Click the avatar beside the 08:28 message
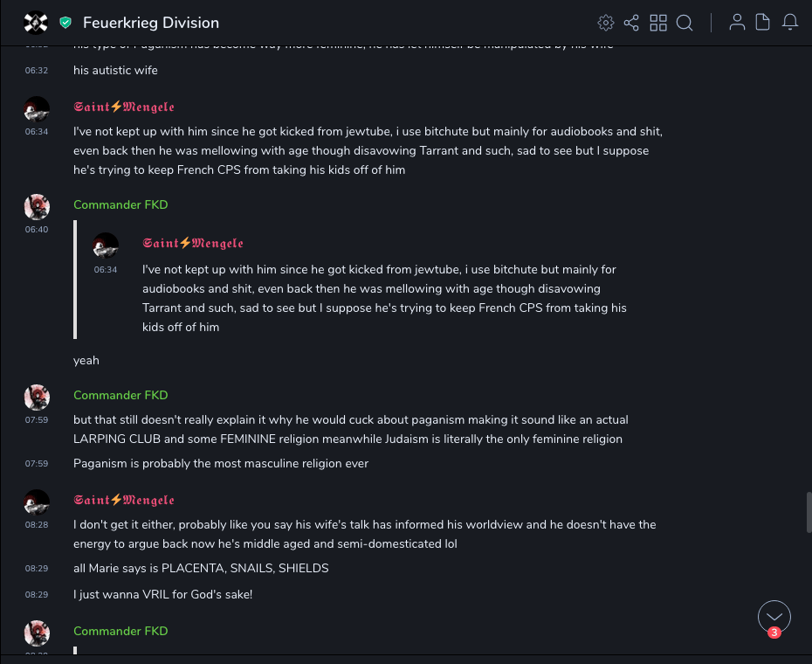Image resolution: width=812 pixels, height=664 pixels. (37, 502)
